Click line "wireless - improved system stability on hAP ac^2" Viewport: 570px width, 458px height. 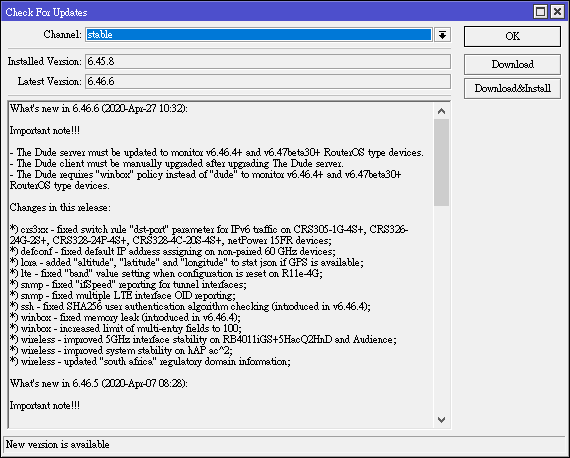pyautogui.click(x=121, y=350)
